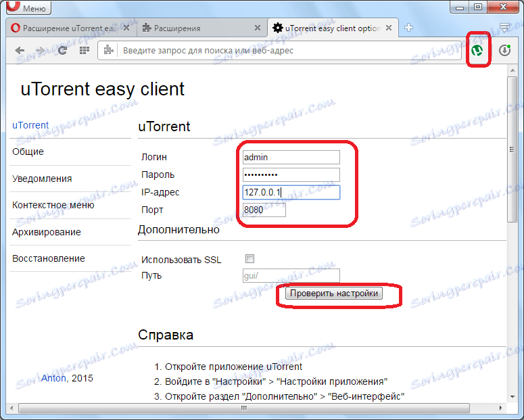Close the 'uTorrent easy client option' tab
The image size is (524, 420).
pos(389,28)
